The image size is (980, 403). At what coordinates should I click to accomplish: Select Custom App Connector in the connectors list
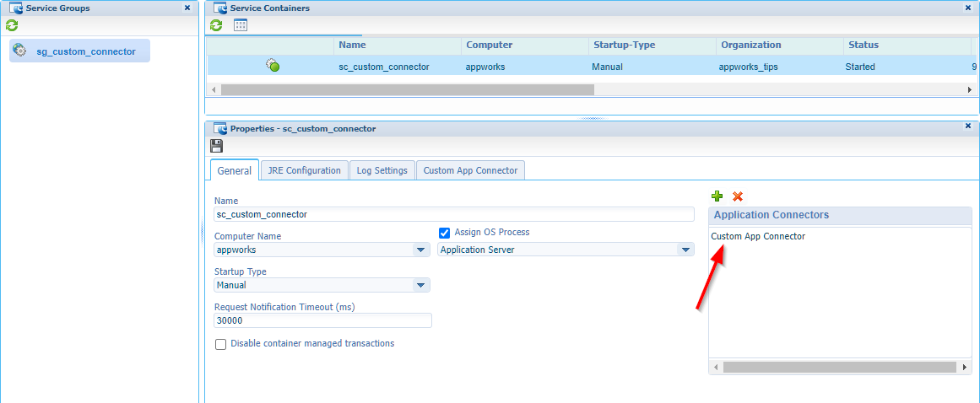coord(758,236)
